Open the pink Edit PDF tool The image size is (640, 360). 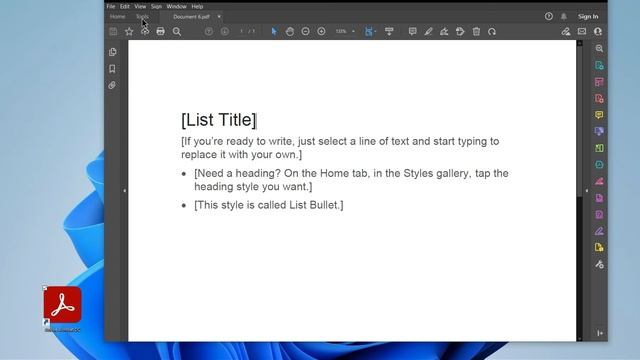(x=599, y=82)
